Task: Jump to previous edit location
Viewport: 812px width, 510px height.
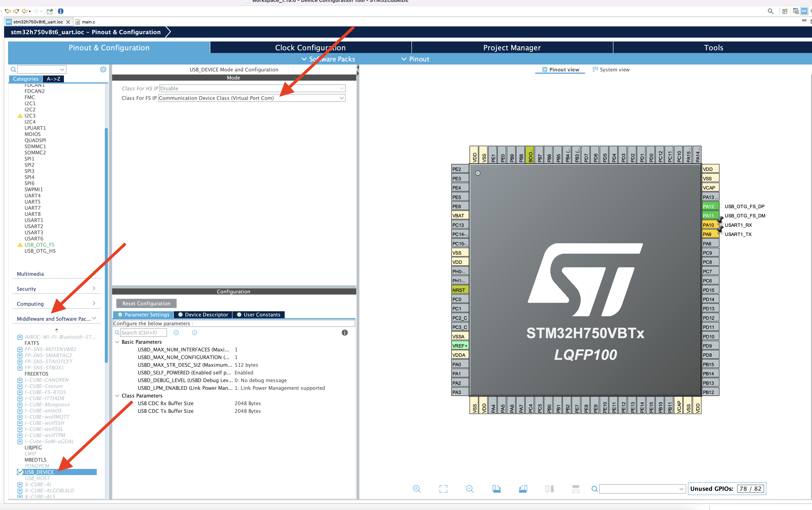Action: (8, 11)
